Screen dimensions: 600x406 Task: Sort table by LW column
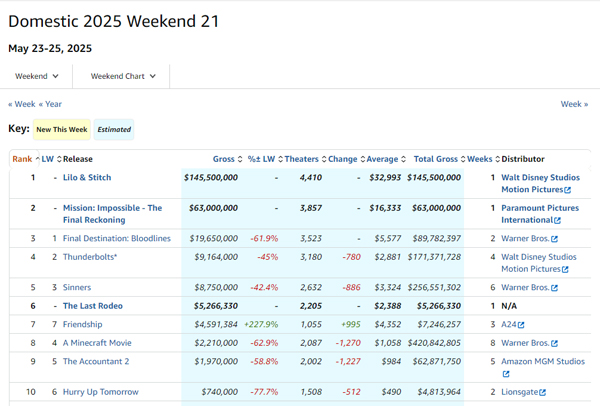[51, 159]
